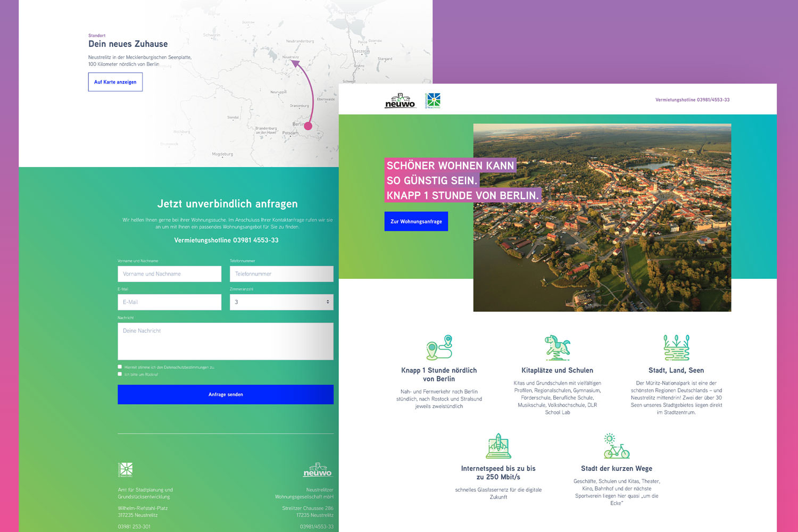This screenshot has height=532, width=798.
Task: Click the 'Auf Karte anzeigen' button
Action: (115, 82)
